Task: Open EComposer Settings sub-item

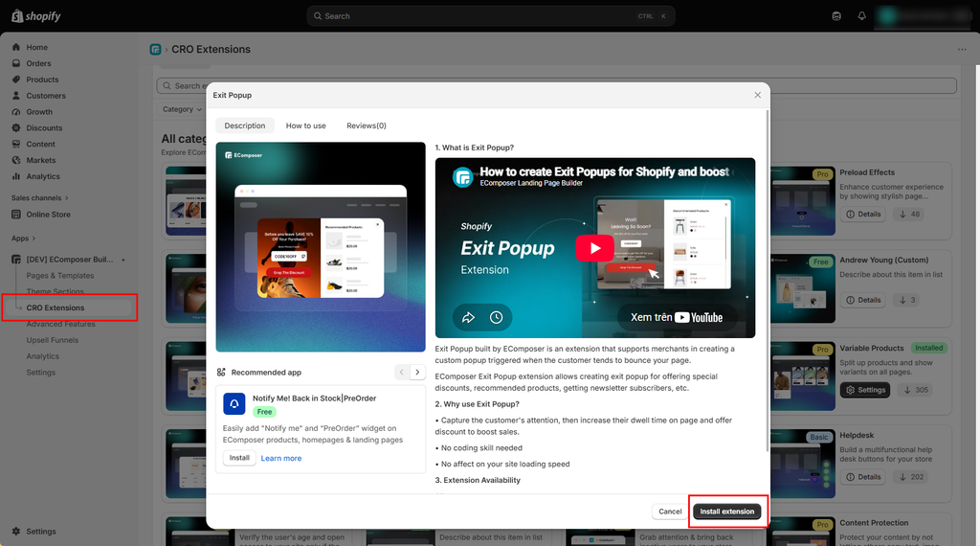Action: click(x=40, y=372)
